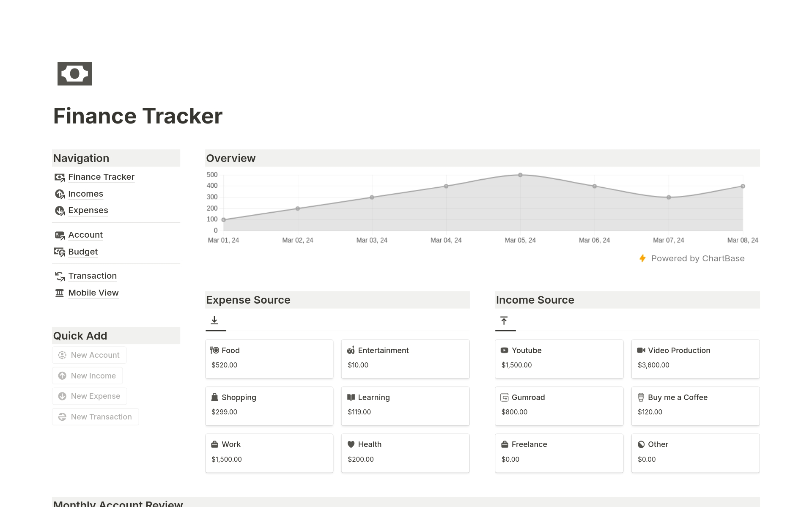Click the Income Source upload icon
The image size is (812, 507).
pos(504,320)
